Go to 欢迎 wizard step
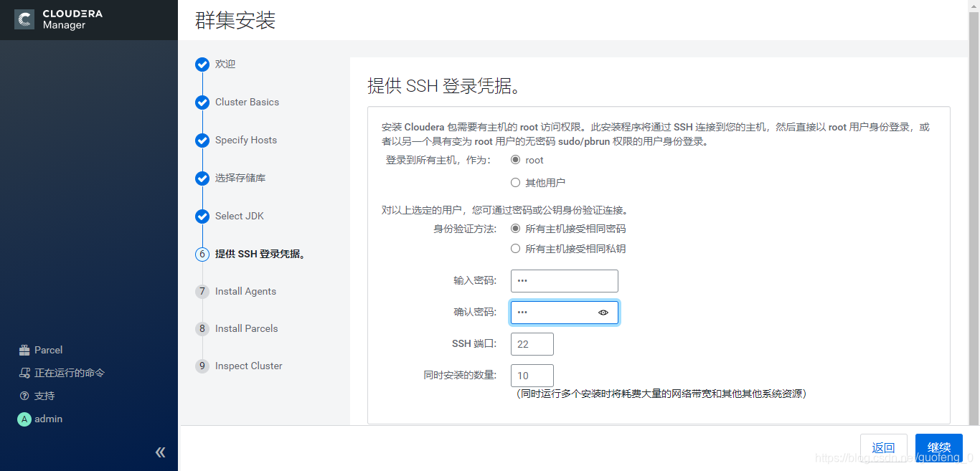This screenshot has width=980, height=471. (225, 65)
